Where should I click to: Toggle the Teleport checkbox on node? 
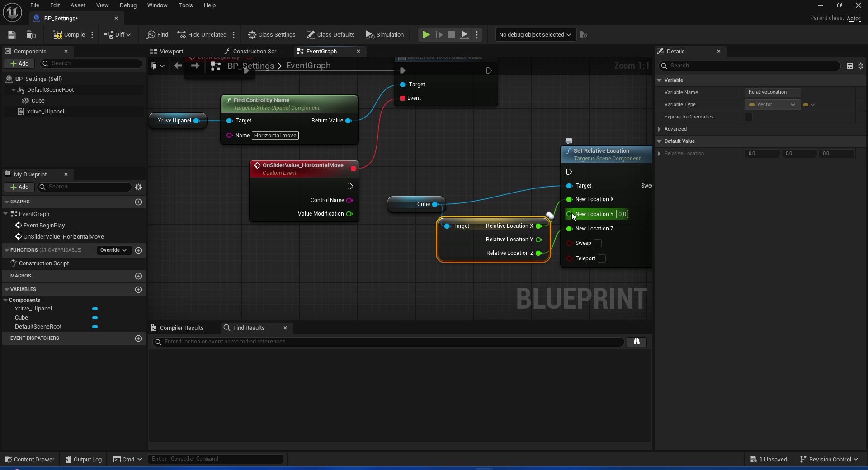click(602, 259)
